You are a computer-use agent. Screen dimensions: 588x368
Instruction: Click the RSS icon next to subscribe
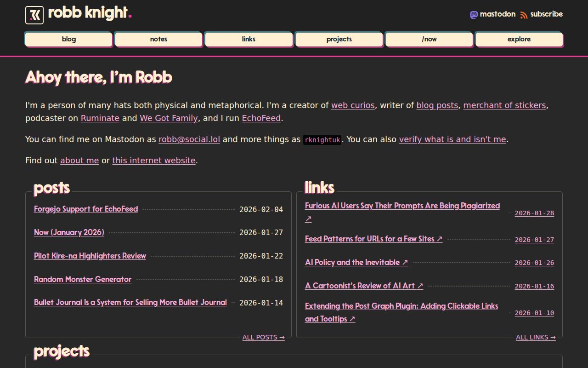click(x=524, y=14)
